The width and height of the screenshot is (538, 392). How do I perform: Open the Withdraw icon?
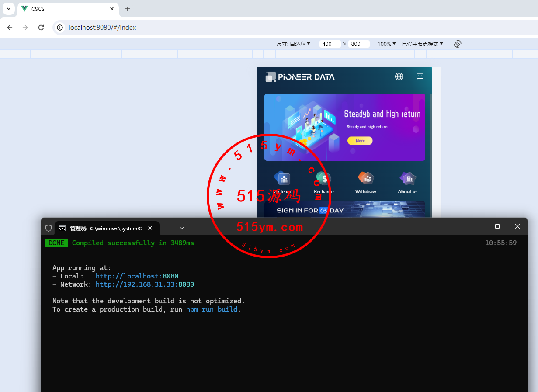[366, 178]
